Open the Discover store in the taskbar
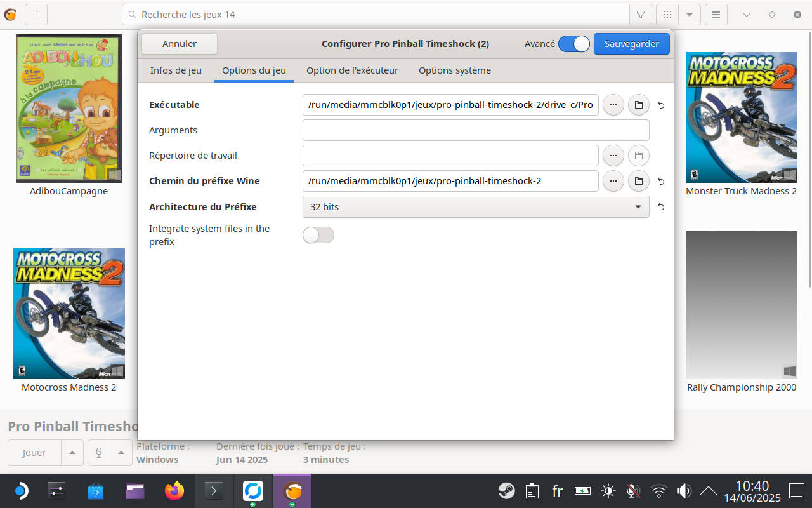The height and width of the screenshot is (508, 812). point(96,491)
